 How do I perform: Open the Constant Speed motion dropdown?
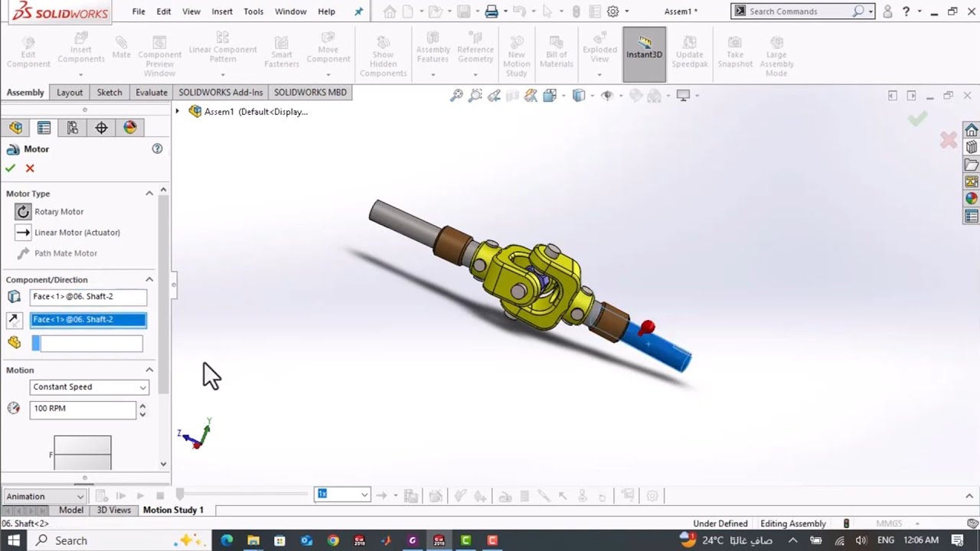coord(89,387)
